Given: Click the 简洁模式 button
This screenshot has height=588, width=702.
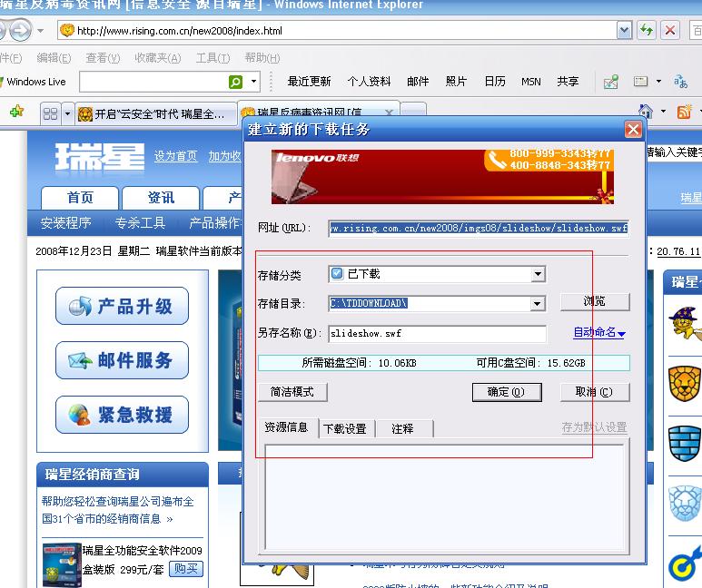Looking at the screenshot, I should [x=292, y=392].
